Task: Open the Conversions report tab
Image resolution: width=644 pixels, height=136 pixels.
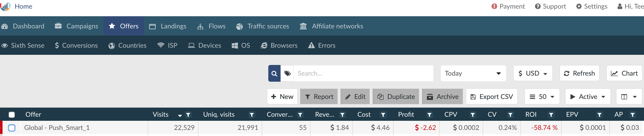Action: [x=76, y=45]
